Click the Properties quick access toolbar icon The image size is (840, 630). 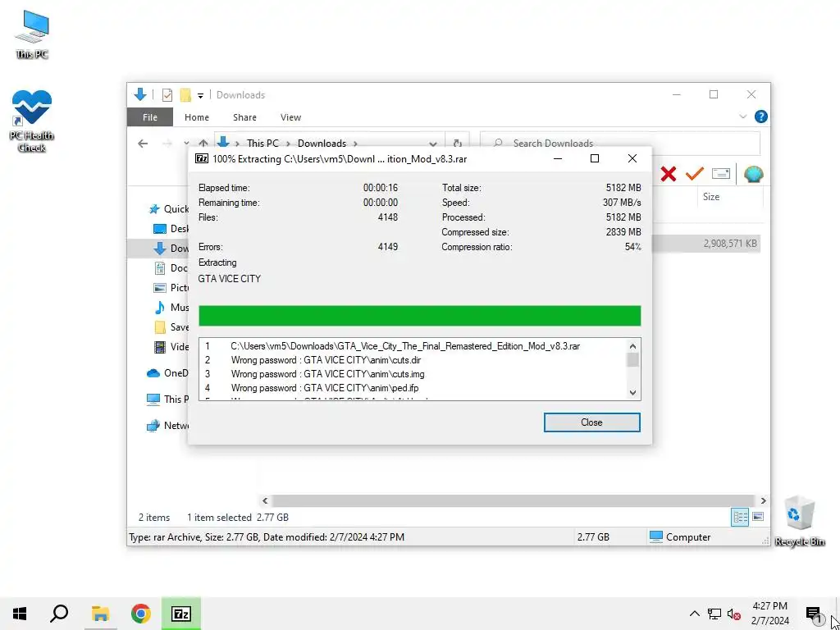pos(167,95)
